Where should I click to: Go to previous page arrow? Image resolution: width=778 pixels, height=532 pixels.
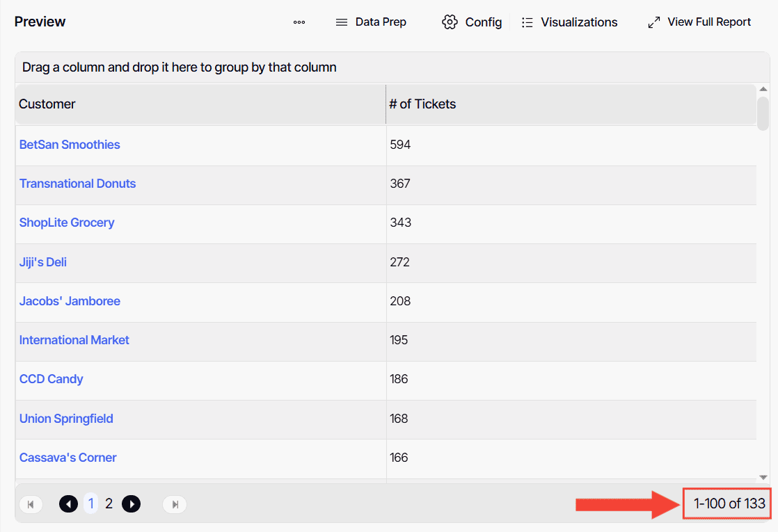tap(68, 504)
